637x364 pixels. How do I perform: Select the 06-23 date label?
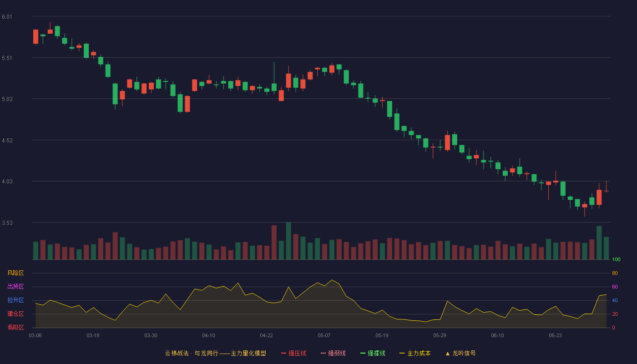click(x=555, y=335)
